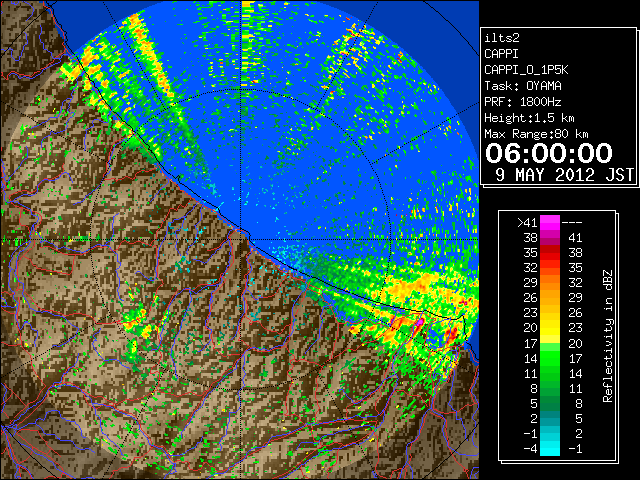This screenshot has height=480, width=640.
Task: Click the 'ilts2' label in the info box
Action: tap(502, 38)
